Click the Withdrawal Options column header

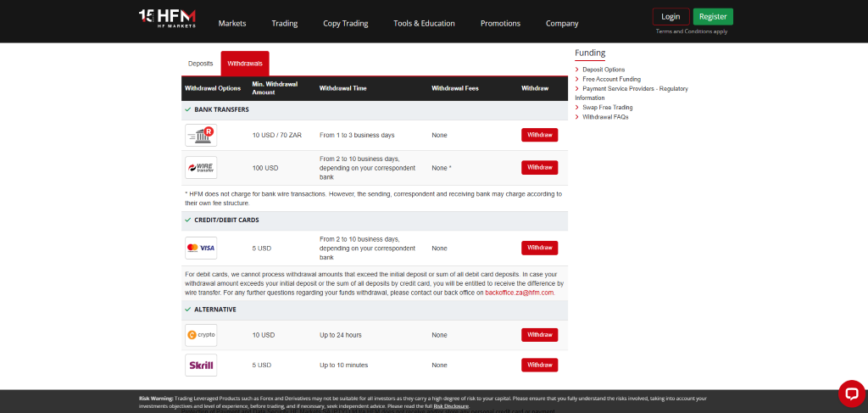[x=213, y=88]
